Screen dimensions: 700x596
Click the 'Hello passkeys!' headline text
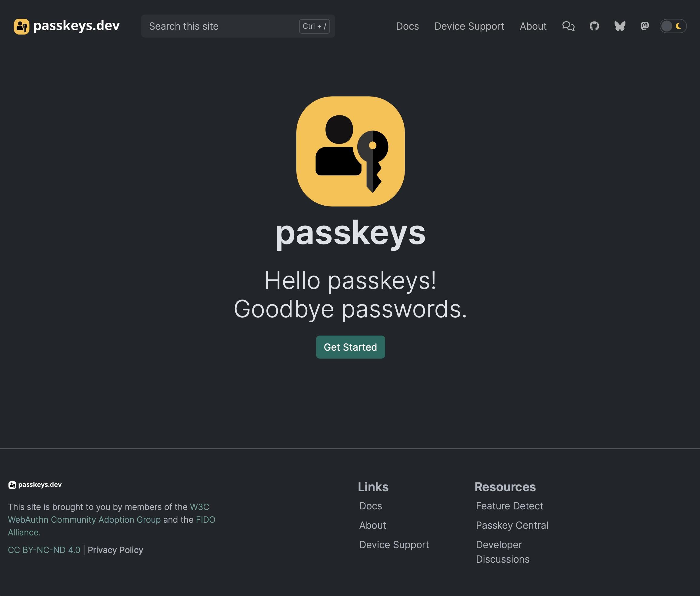tap(350, 281)
